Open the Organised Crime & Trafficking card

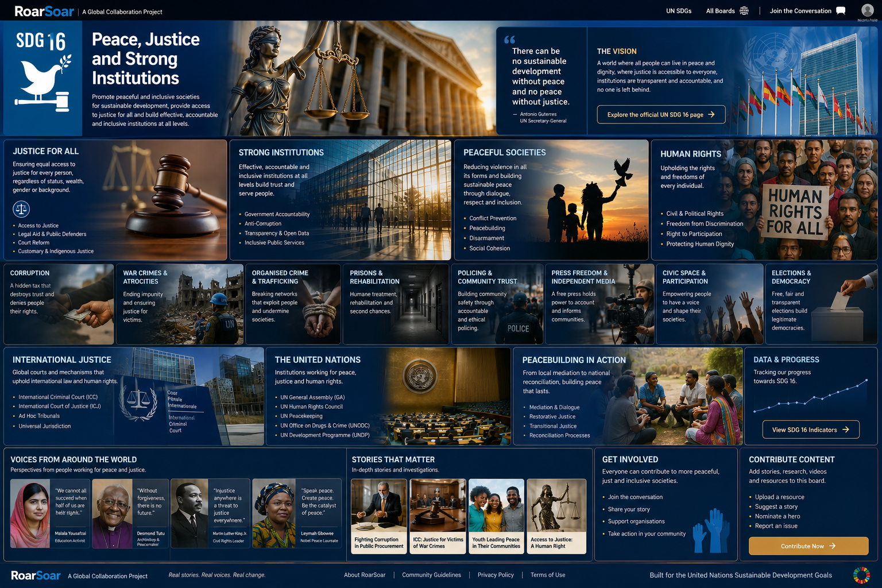point(293,304)
